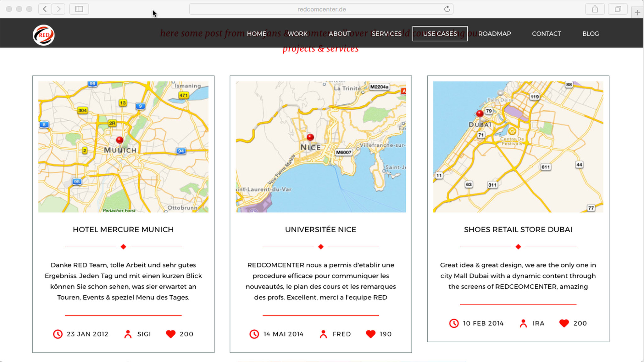Click the red pin on Munich map
The image size is (644, 362).
pyautogui.click(x=119, y=141)
